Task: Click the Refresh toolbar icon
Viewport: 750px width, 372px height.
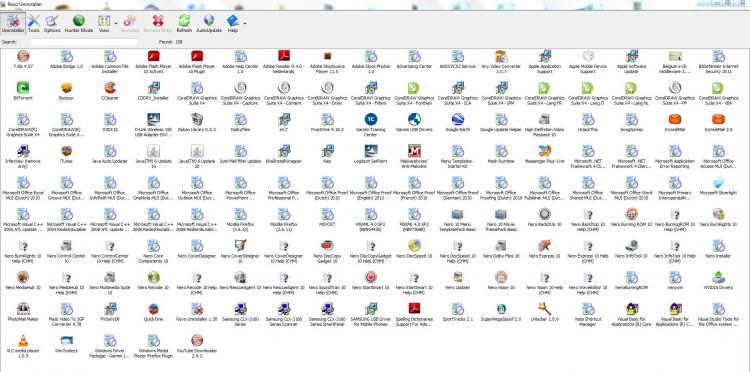Action: [x=184, y=23]
